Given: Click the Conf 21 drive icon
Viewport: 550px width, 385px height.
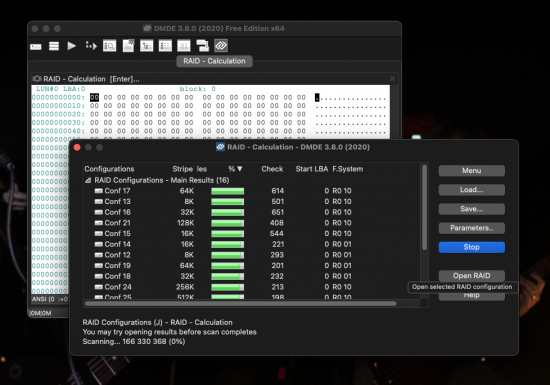Looking at the screenshot, I should tap(99, 223).
